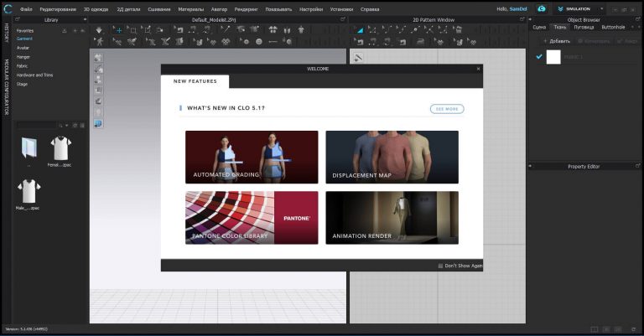The image size is (644, 336).
Task: Open the library search filter dropdown arrow
Action: (67, 125)
